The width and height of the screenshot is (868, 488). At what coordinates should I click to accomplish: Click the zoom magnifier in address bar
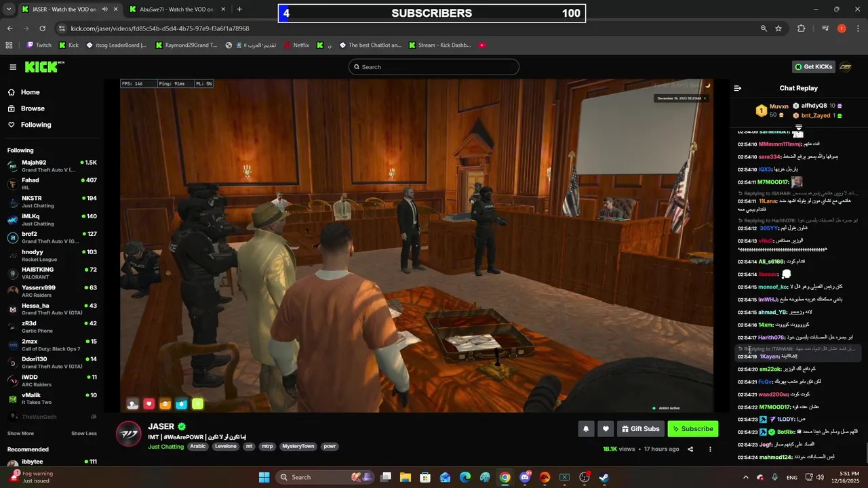[x=764, y=28]
